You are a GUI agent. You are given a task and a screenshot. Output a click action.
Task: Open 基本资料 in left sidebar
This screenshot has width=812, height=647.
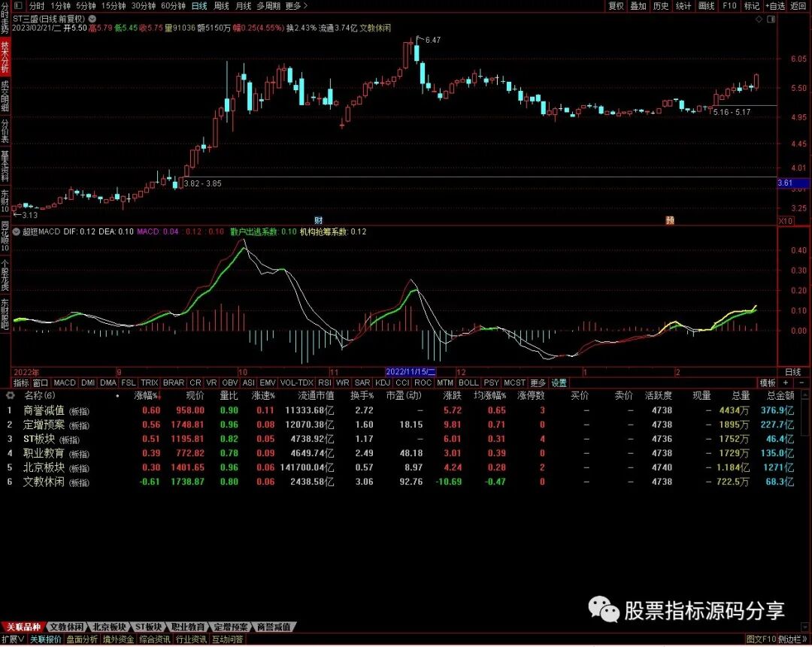(x=5, y=167)
